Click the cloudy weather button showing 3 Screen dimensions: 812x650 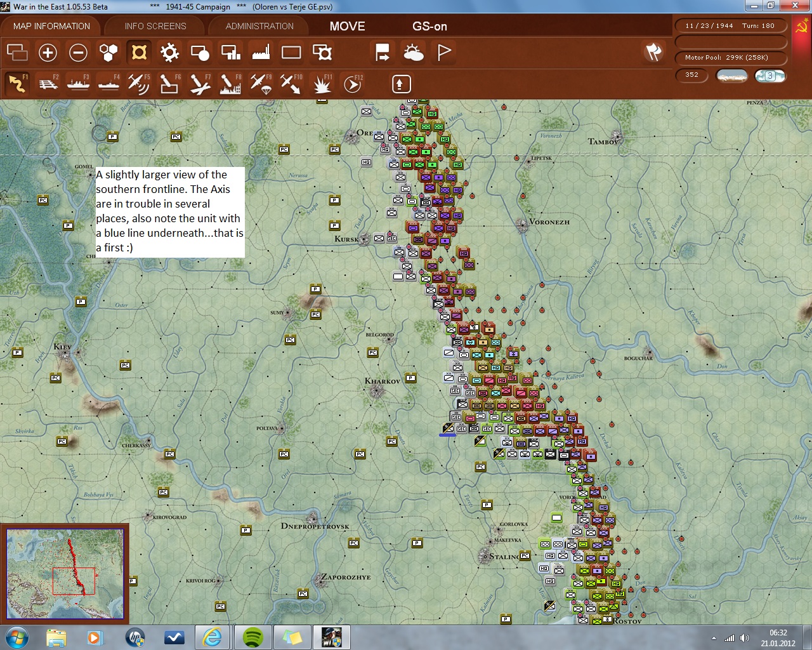click(x=770, y=76)
